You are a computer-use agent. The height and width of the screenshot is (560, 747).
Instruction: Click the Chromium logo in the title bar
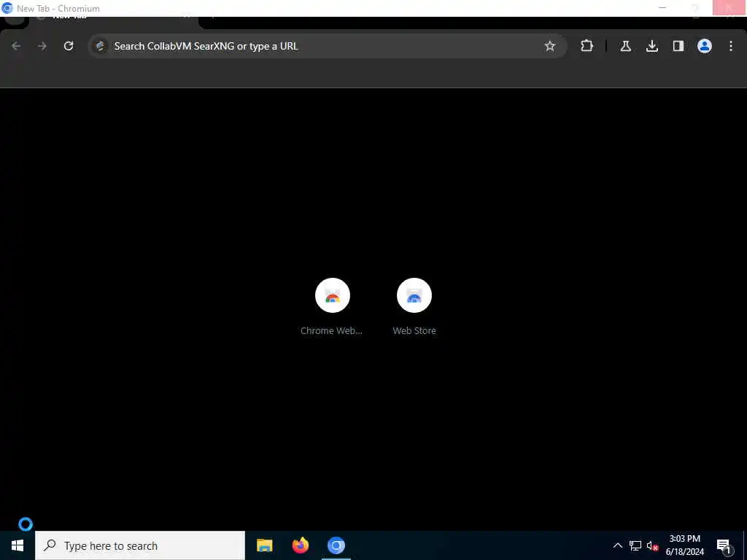coord(7,8)
